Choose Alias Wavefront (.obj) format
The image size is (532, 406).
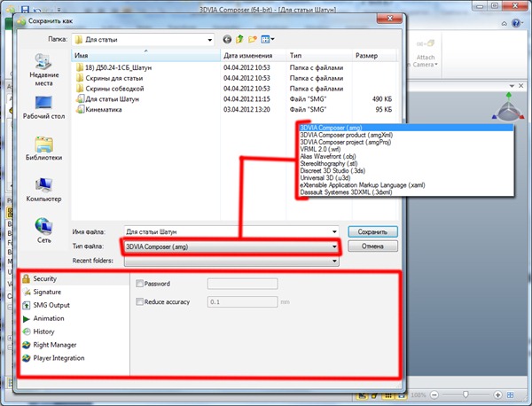(x=406, y=156)
